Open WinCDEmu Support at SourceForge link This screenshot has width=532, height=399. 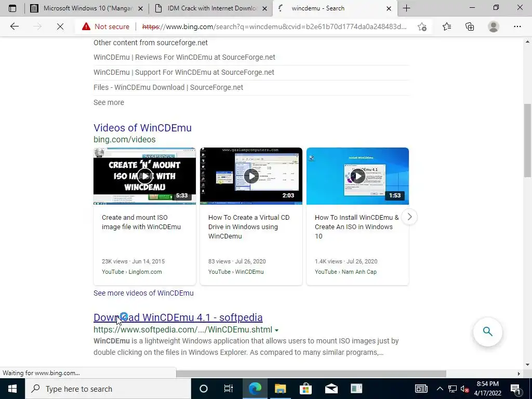184,72
